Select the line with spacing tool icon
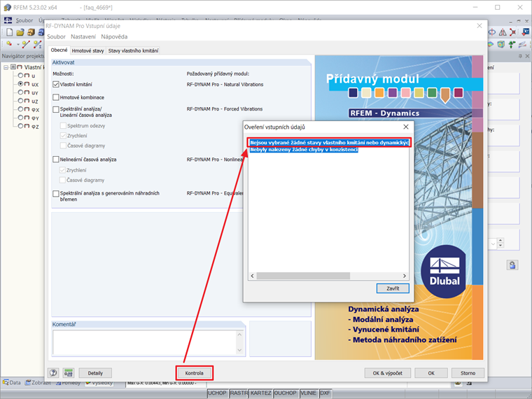The height and width of the screenshot is (399, 532). [37, 44]
